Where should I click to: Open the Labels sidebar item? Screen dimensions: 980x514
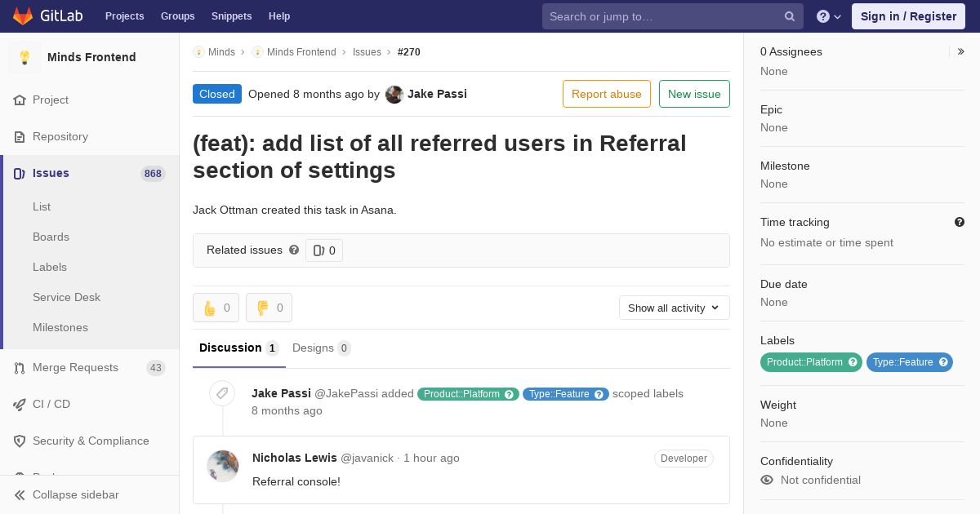pyautogui.click(x=50, y=267)
